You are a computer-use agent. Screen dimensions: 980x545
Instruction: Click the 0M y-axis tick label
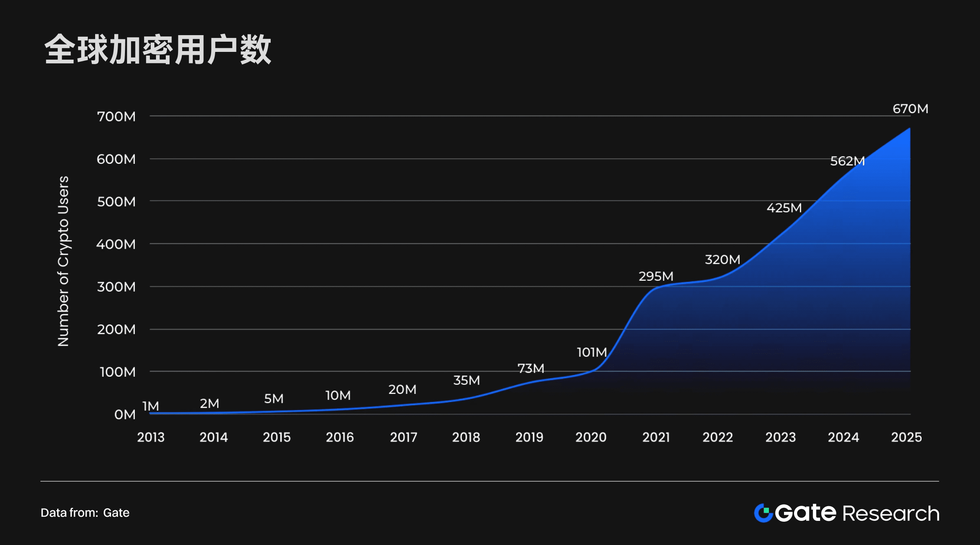[125, 415]
